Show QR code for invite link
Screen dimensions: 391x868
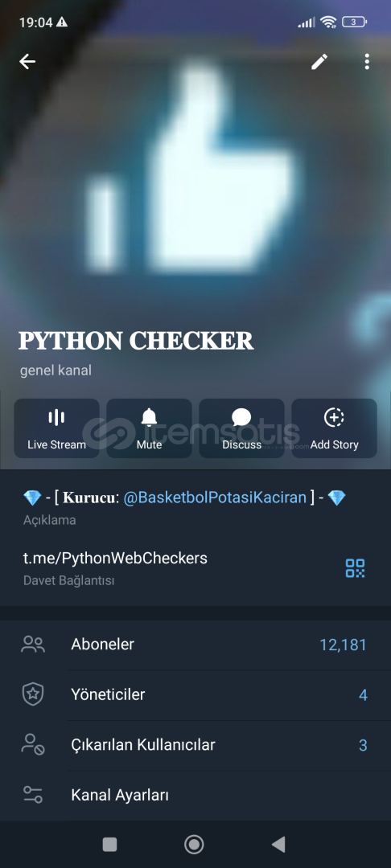(x=355, y=568)
